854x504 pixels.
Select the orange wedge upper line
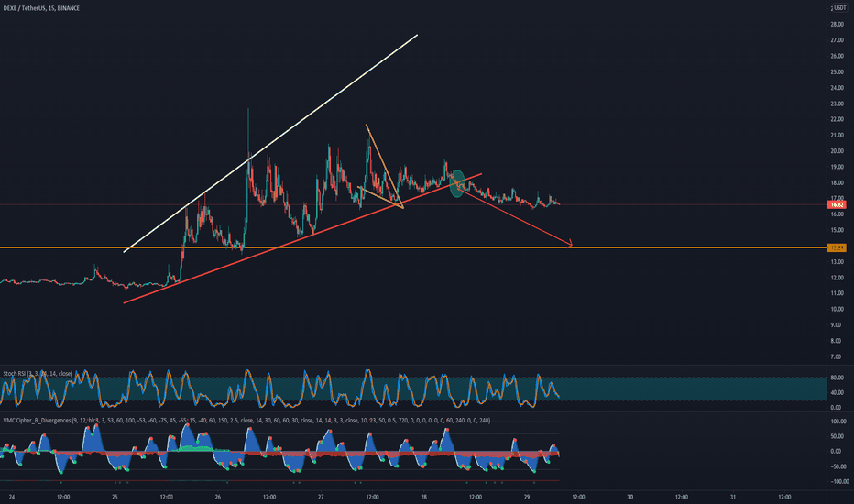click(x=384, y=166)
